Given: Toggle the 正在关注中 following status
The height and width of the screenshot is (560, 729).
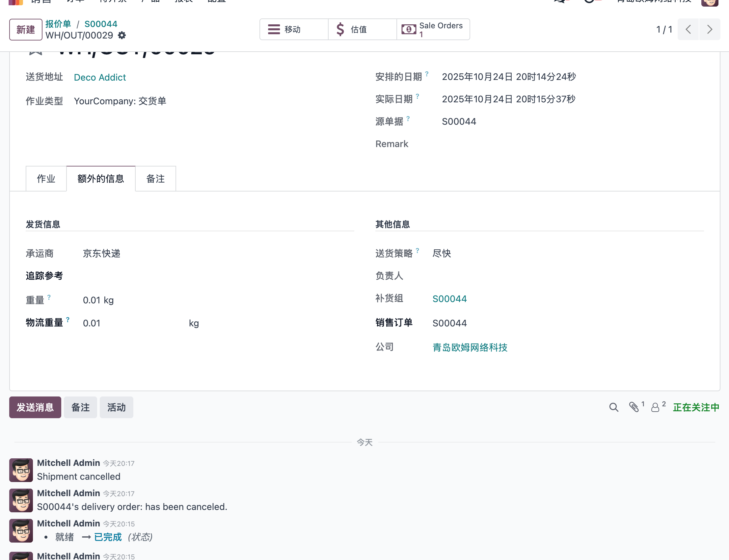Looking at the screenshot, I should (x=696, y=407).
